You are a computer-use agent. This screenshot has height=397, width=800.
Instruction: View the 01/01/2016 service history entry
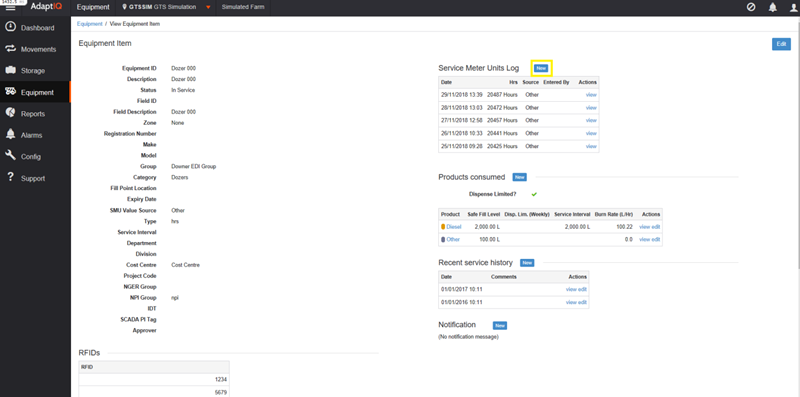point(571,303)
